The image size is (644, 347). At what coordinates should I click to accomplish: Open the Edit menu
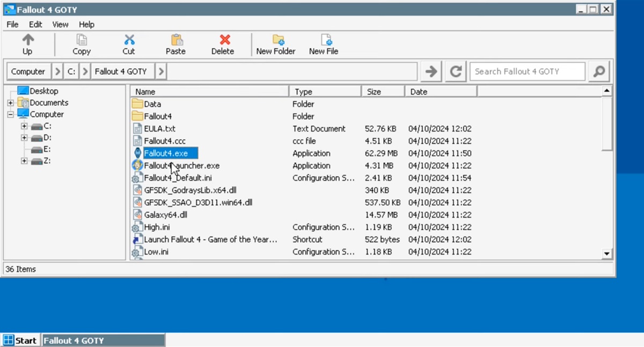pos(35,24)
